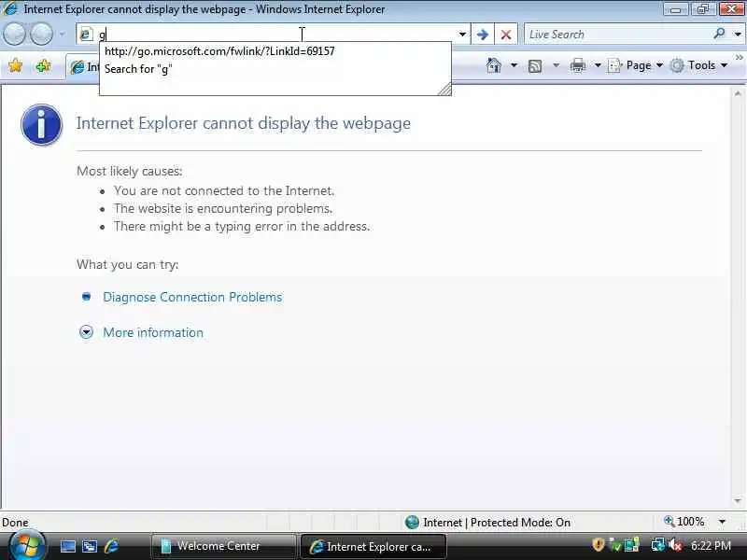Open the Home button dropdown arrow

coord(514,65)
